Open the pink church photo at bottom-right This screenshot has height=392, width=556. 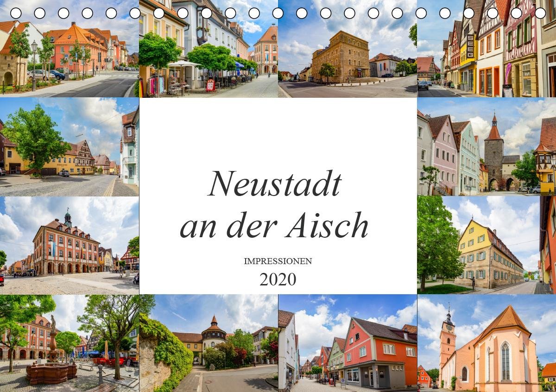pos(486,343)
